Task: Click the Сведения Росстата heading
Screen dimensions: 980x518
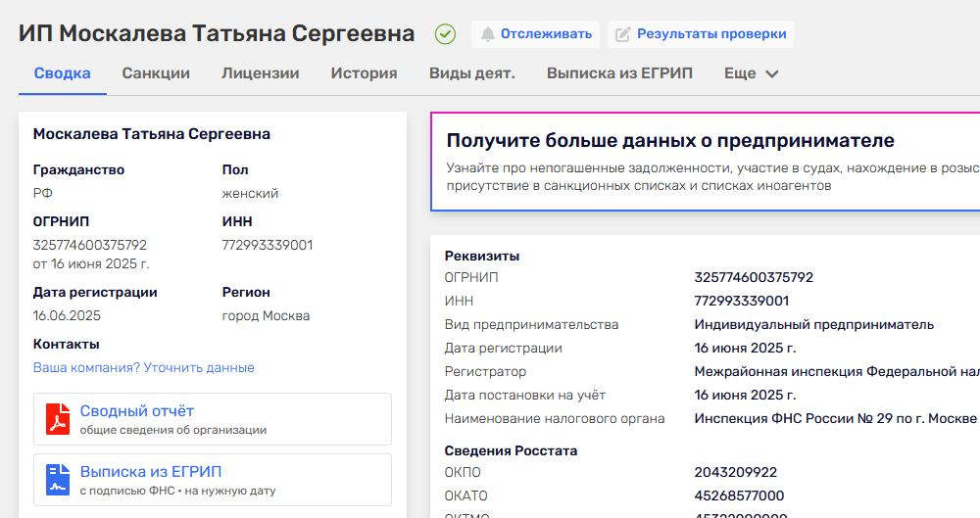Action: pyautogui.click(x=511, y=451)
